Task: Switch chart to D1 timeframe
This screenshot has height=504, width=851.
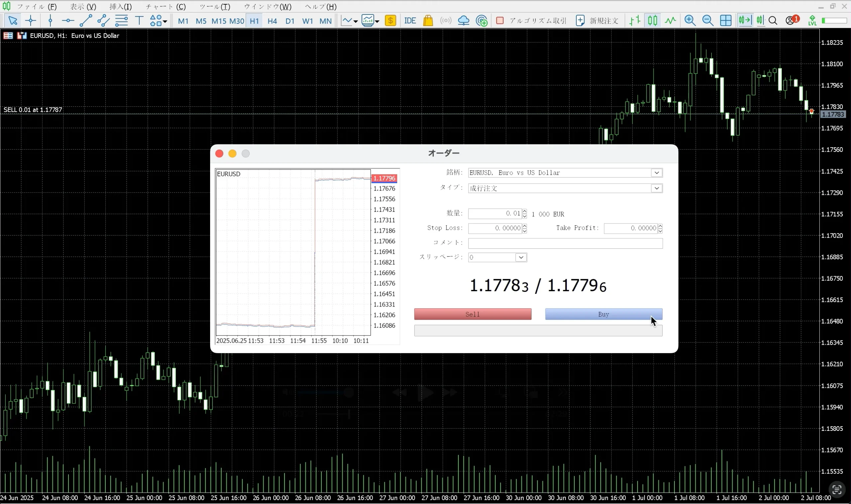Action: coord(290,21)
